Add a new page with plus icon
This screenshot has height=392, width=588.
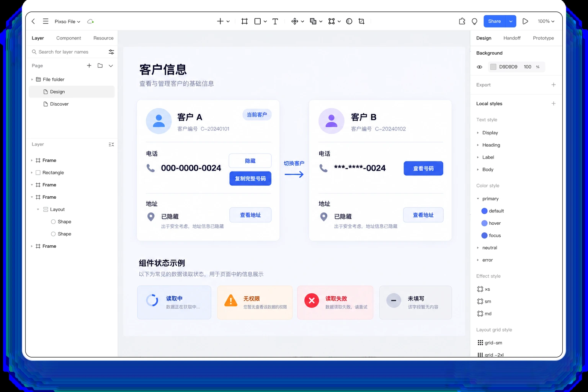pyautogui.click(x=89, y=65)
